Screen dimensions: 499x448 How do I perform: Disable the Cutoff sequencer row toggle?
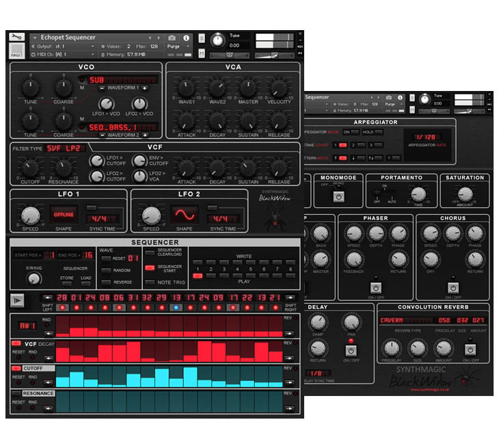(x=16, y=368)
